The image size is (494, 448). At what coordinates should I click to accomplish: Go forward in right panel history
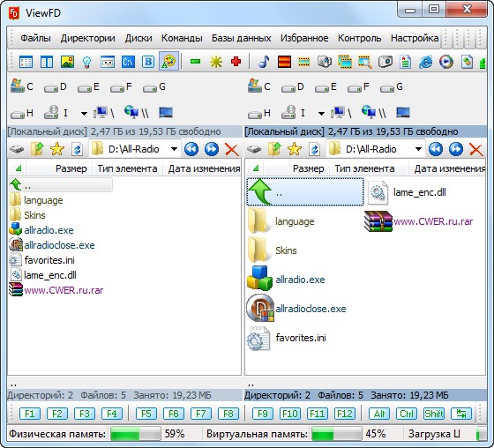[x=455, y=149]
